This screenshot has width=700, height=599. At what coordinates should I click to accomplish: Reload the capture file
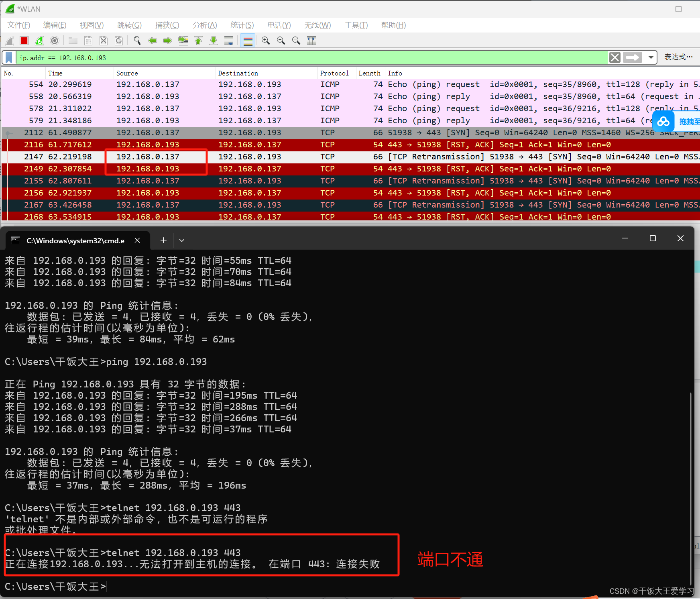click(x=119, y=41)
